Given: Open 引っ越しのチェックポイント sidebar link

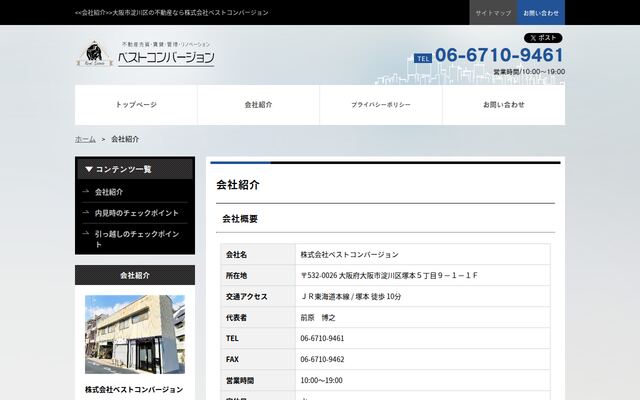Looking at the screenshot, I should [x=137, y=239].
